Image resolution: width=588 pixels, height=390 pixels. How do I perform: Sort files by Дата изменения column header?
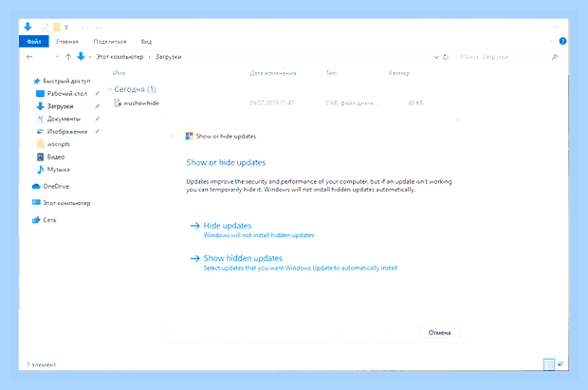point(272,73)
